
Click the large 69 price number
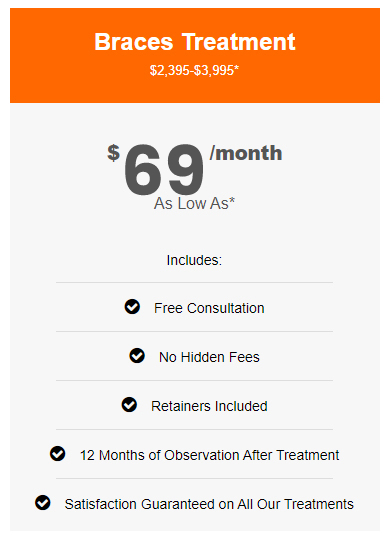click(x=163, y=170)
